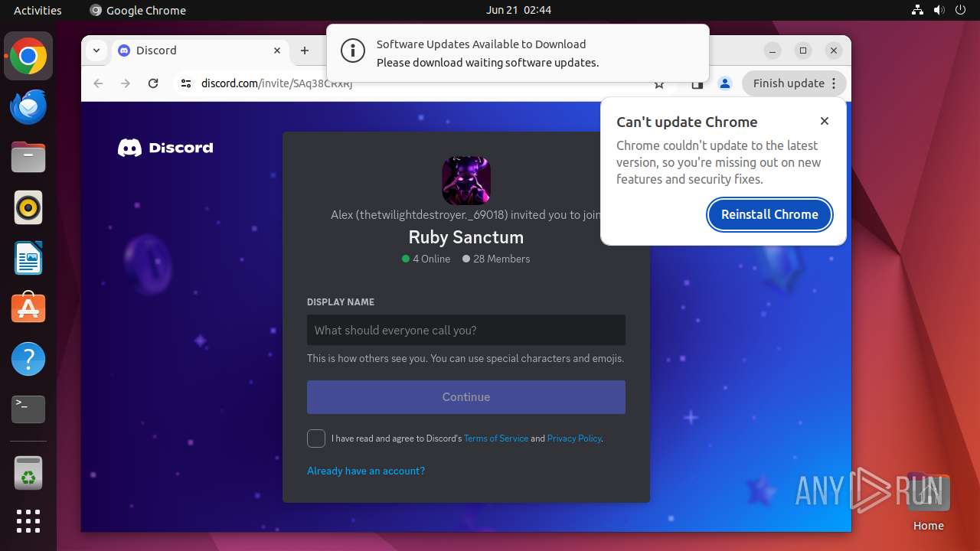Click the Ruby Sanctum server avatar
980x551 pixels.
(466, 181)
